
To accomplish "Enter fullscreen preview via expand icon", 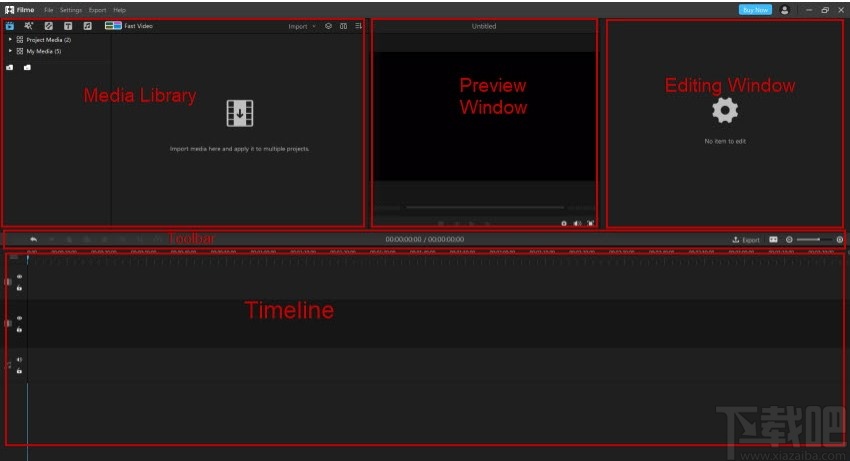I will (590, 223).
